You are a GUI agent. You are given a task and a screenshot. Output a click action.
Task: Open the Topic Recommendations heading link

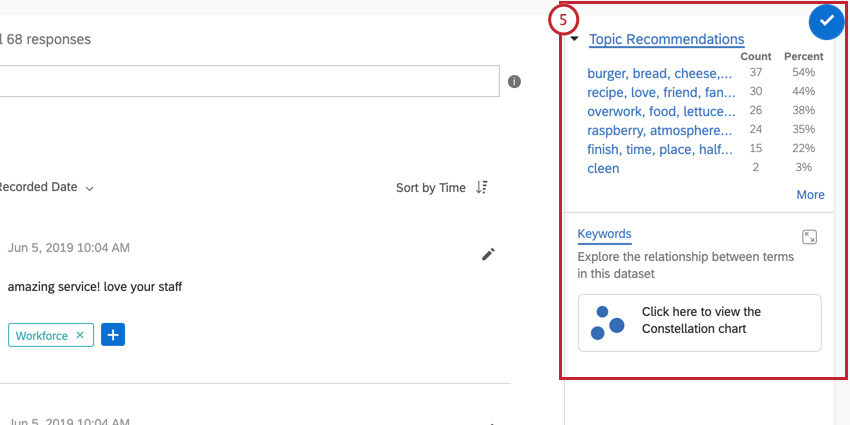point(666,39)
